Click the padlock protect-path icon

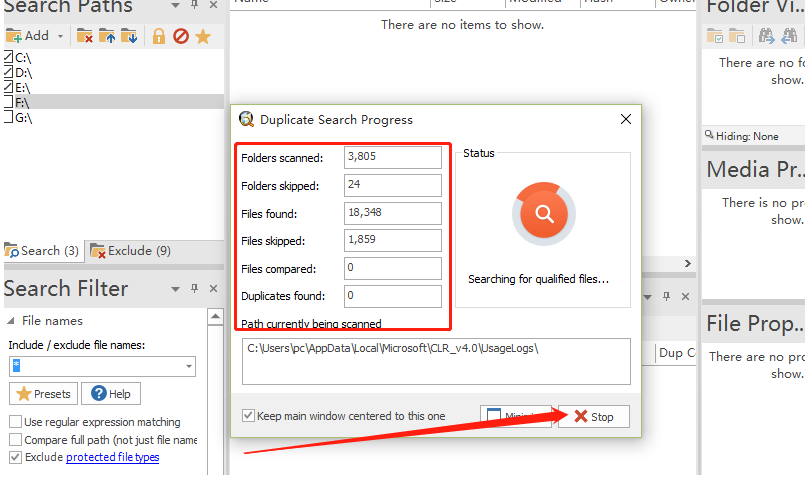click(158, 36)
